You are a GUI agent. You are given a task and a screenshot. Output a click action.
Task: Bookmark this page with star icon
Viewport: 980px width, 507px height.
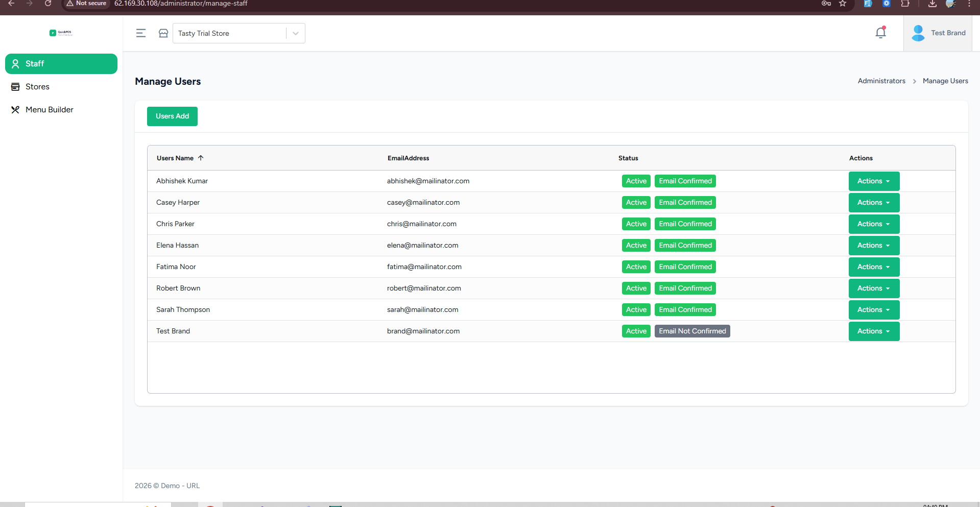(x=843, y=4)
